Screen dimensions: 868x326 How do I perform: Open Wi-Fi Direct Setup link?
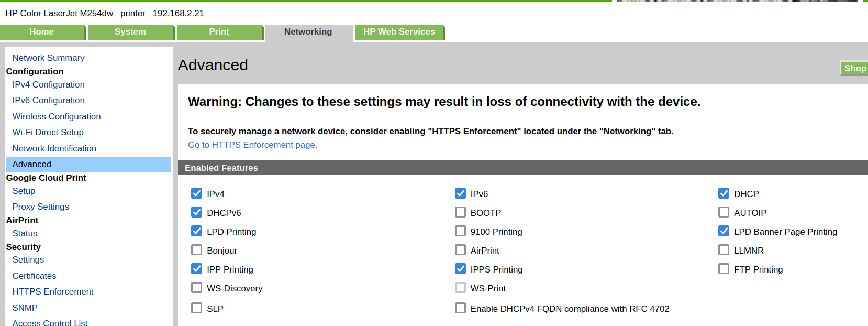48,132
